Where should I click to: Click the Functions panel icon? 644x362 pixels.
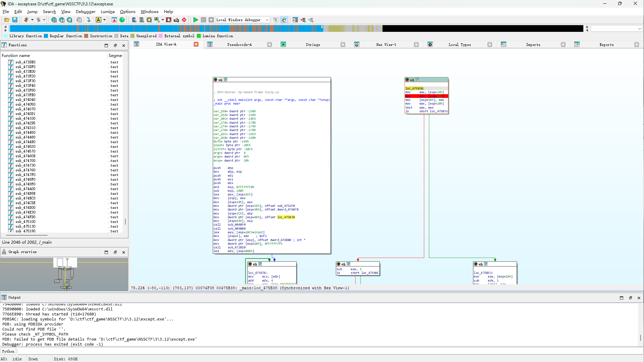4,45
